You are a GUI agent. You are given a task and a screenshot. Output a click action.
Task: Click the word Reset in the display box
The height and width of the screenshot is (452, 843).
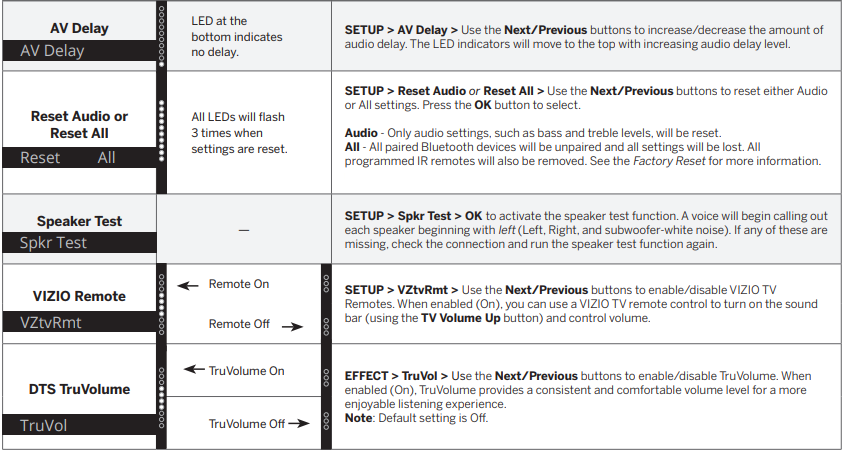tap(40, 158)
